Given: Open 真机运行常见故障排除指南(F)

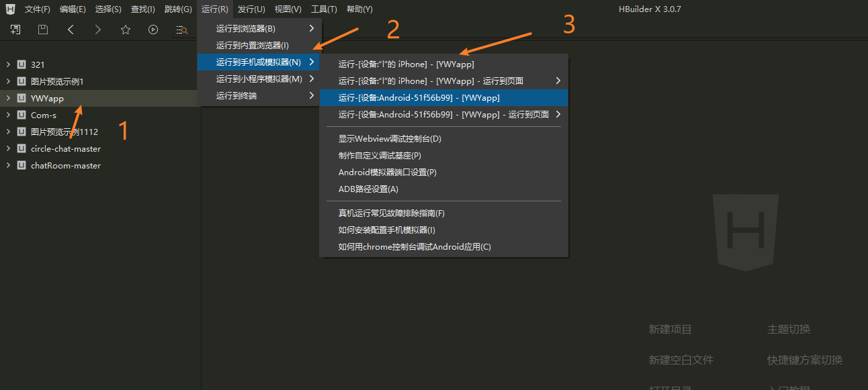Looking at the screenshot, I should tap(444, 213).
